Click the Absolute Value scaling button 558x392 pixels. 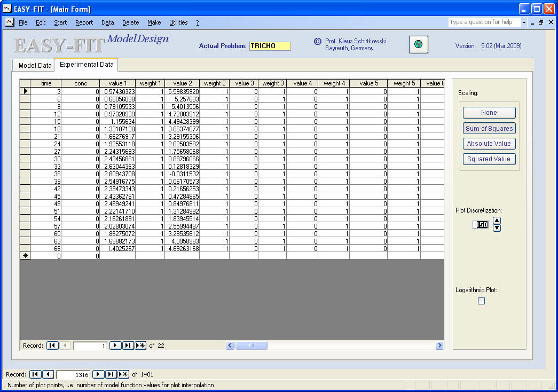489,144
